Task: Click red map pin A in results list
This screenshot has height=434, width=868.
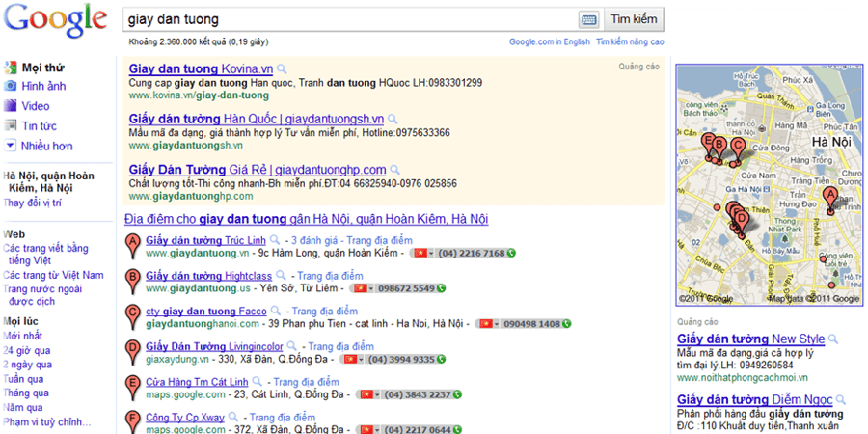Action: point(132,246)
